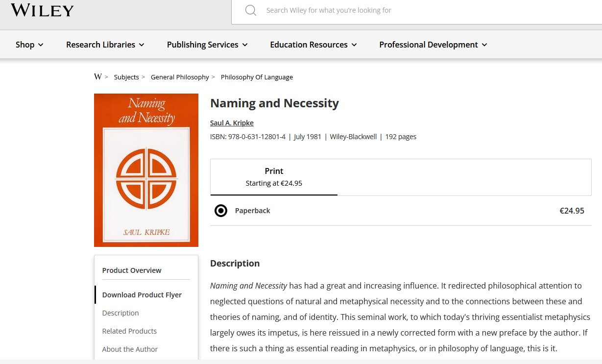This screenshot has height=364, width=602.
Task: Click the Naming and Necessity cover image
Action: coord(146,170)
